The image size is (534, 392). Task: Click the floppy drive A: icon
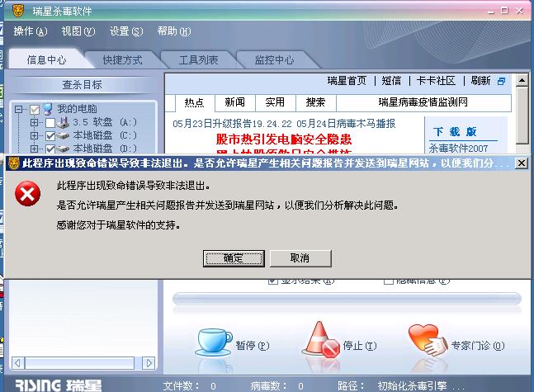pos(63,122)
